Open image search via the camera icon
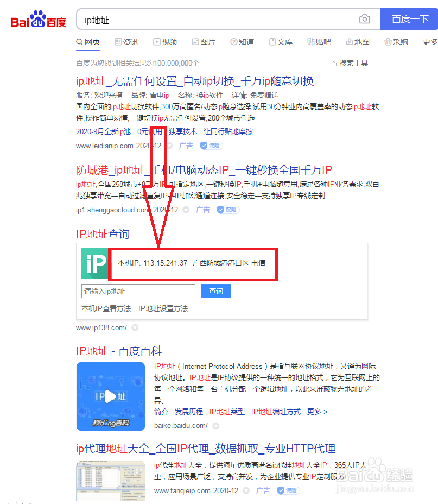 (364, 18)
